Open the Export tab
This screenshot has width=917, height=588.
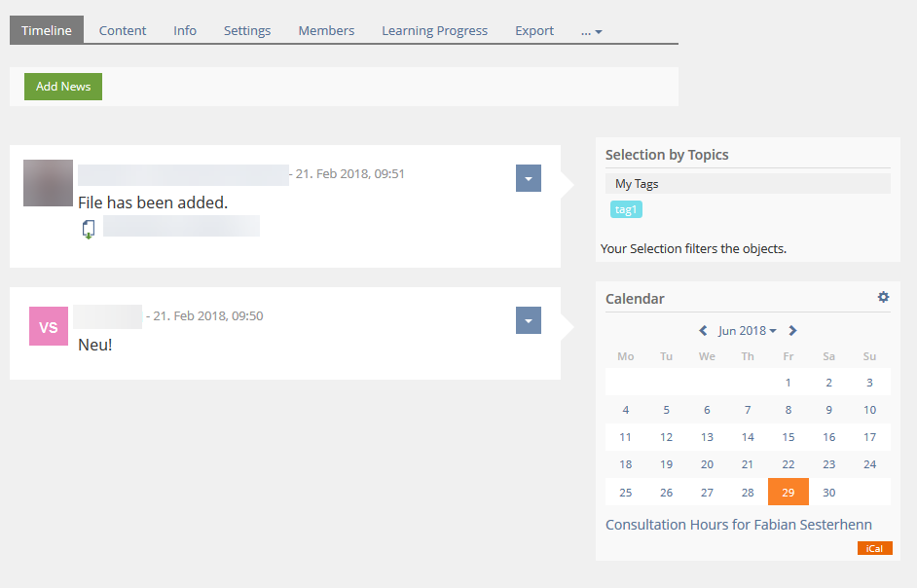coord(534,30)
